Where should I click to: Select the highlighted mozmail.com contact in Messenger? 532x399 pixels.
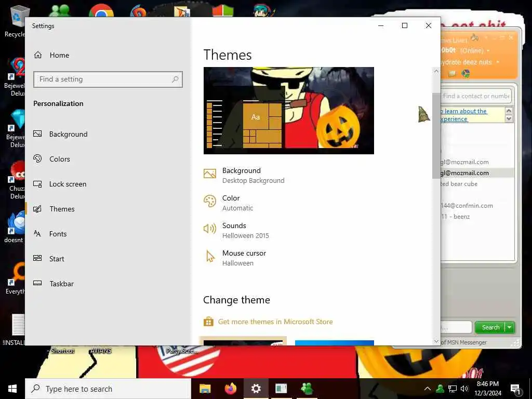point(477,173)
